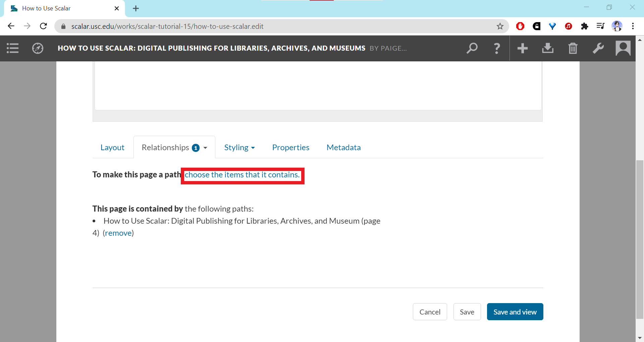Bookmark page with the star icon
The image size is (644, 342).
click(x=500, y=26)
